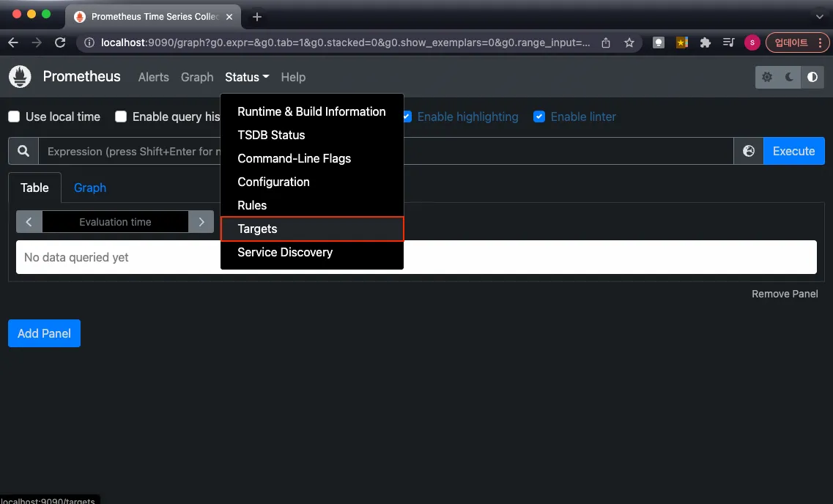This screenshot has height=504, width=833.
Task: Open Help in navigation bar
Action: 293,77
